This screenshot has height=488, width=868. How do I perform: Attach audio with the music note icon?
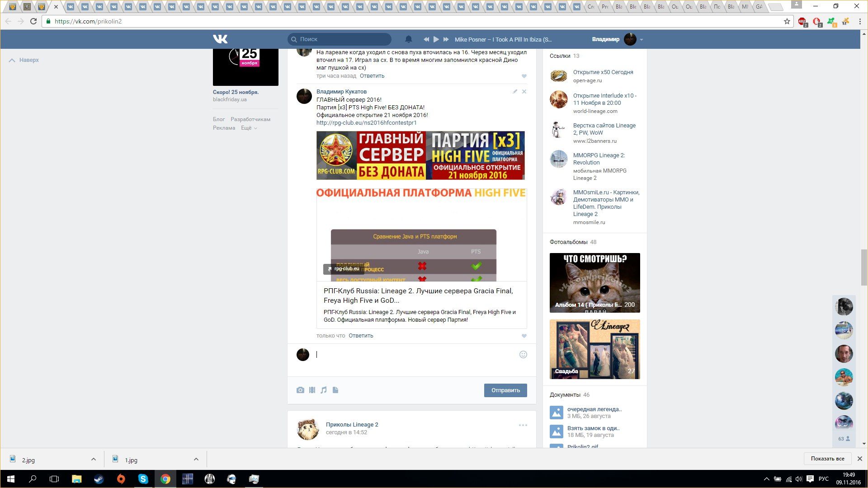click(x=324, y=390)
